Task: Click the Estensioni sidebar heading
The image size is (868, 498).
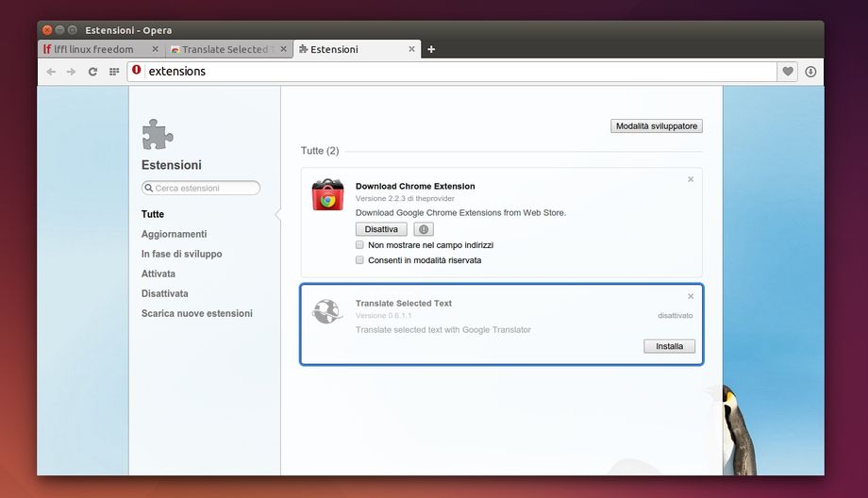Action: 172,165
